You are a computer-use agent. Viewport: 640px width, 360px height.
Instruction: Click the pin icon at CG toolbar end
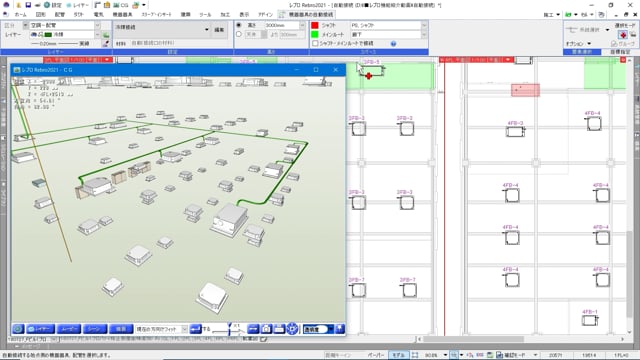tap(340, 329)
